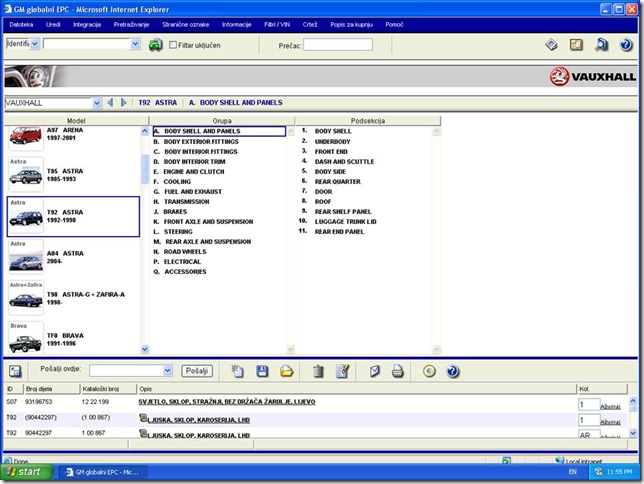This screenshot has width=644, height=484.
Task: Select subsection 2. UNDERBODY
Action: click(x=326, y=142)
